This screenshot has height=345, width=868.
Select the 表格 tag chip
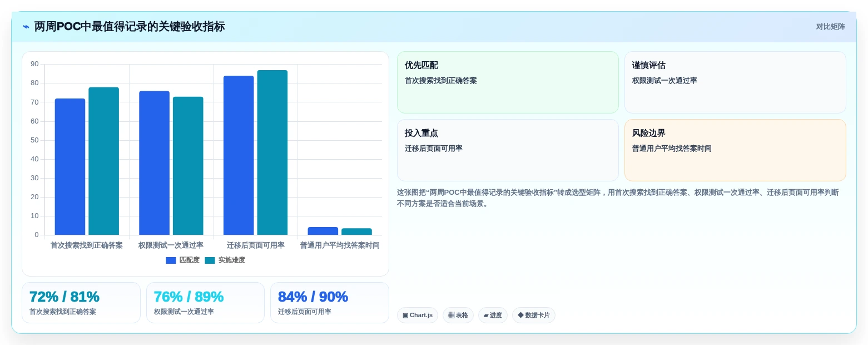pyautogui.click(x=458, y=315)
